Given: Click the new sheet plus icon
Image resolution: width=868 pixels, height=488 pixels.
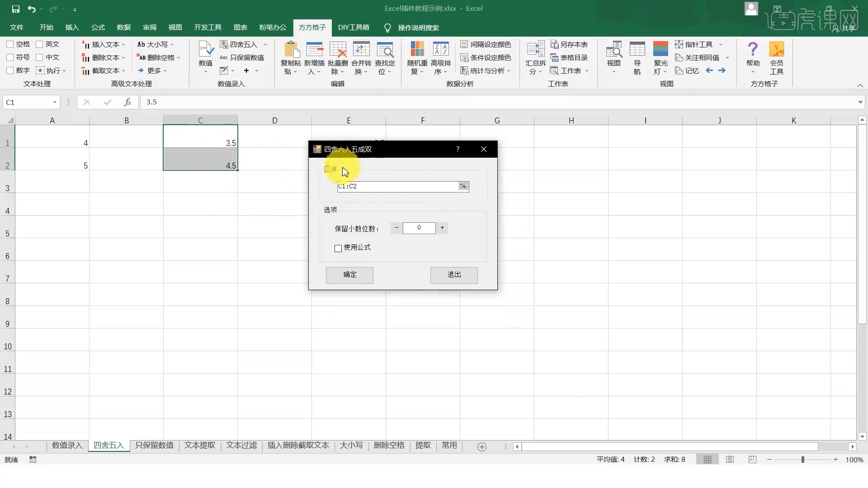Looking at the screenshot, I should (x=482, y=446).
